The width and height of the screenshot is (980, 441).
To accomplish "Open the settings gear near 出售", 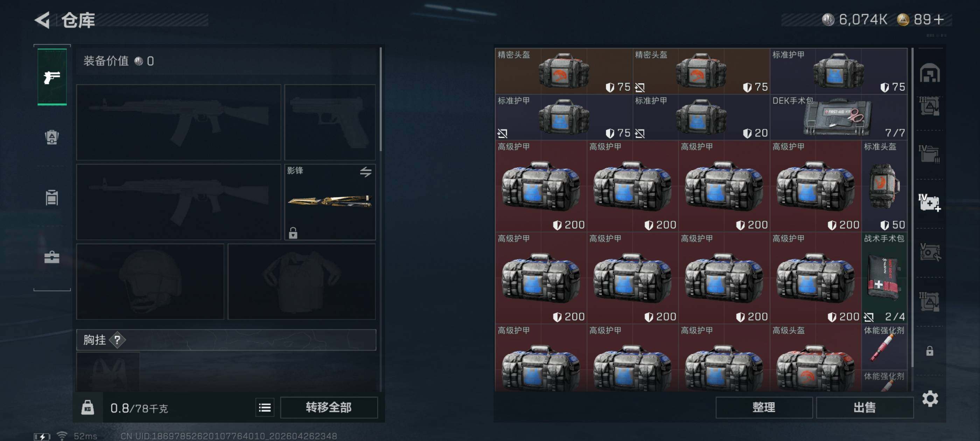I will pyautogui.click(x=930, y=399).
